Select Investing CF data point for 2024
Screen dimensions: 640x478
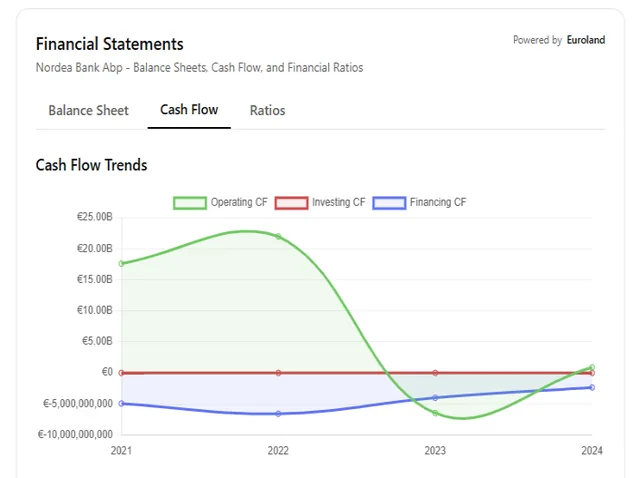pos(592,373)
